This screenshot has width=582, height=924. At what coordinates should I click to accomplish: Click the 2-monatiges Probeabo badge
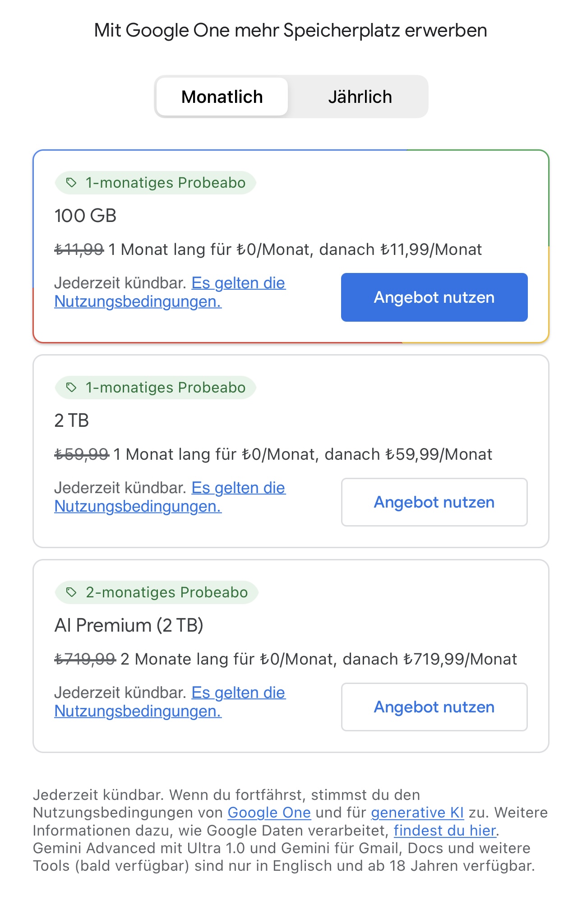pos(166,592)
